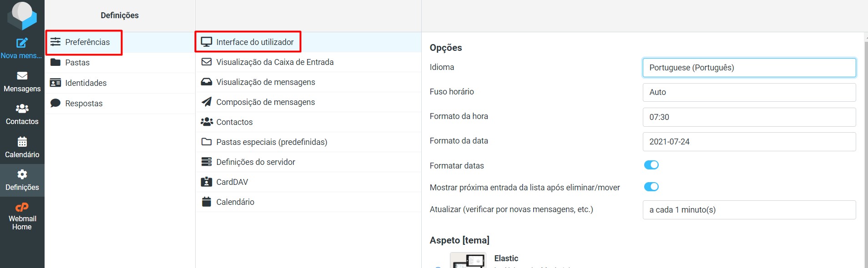868x268 pixels.
Task: Open Visualização de mensagens preferences
Action: [308, 82]
